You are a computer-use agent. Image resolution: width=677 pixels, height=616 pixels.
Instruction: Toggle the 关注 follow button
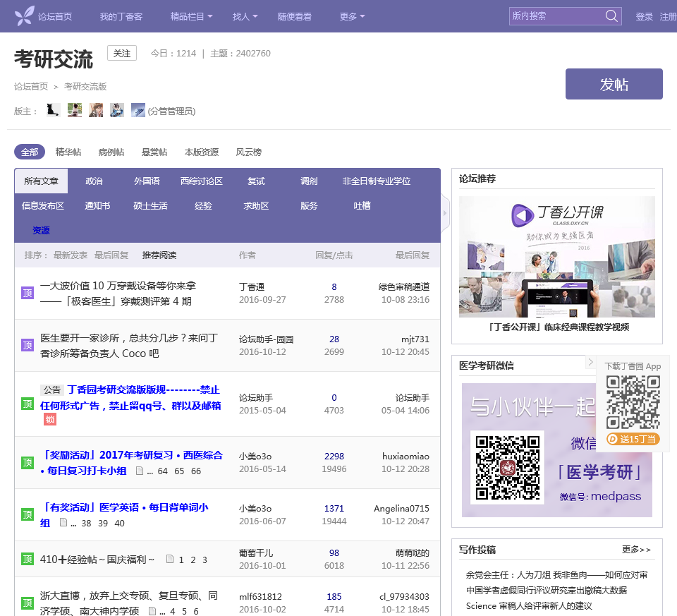122,53
